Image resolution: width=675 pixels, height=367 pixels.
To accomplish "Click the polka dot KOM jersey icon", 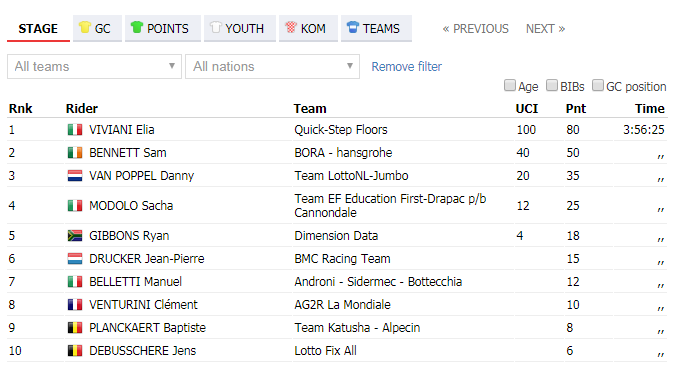I will 291,27.
